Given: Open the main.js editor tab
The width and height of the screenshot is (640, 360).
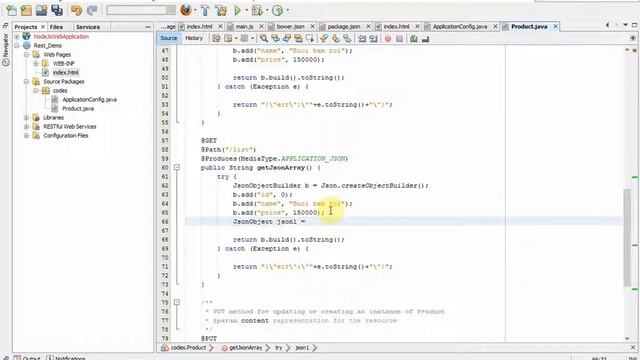Looking at the screenshot, I should pyautogui.click(x=244, y=26).
